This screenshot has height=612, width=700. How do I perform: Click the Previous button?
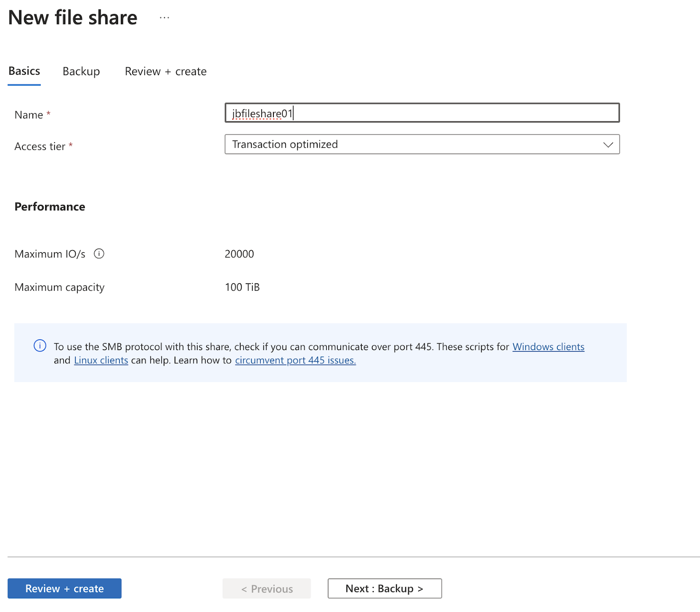(x=267, y=588)
